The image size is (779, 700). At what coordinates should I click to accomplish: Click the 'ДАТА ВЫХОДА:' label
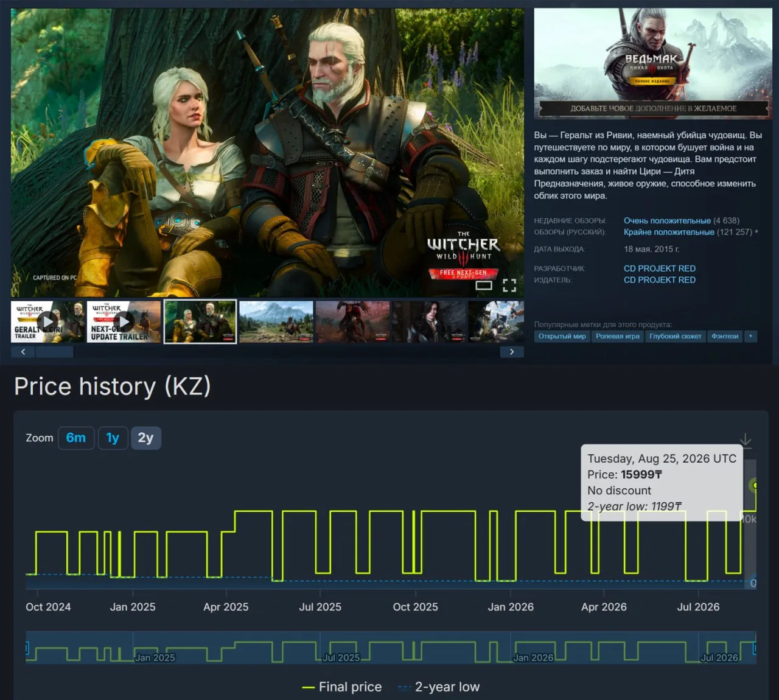click(x=559, y=249)
